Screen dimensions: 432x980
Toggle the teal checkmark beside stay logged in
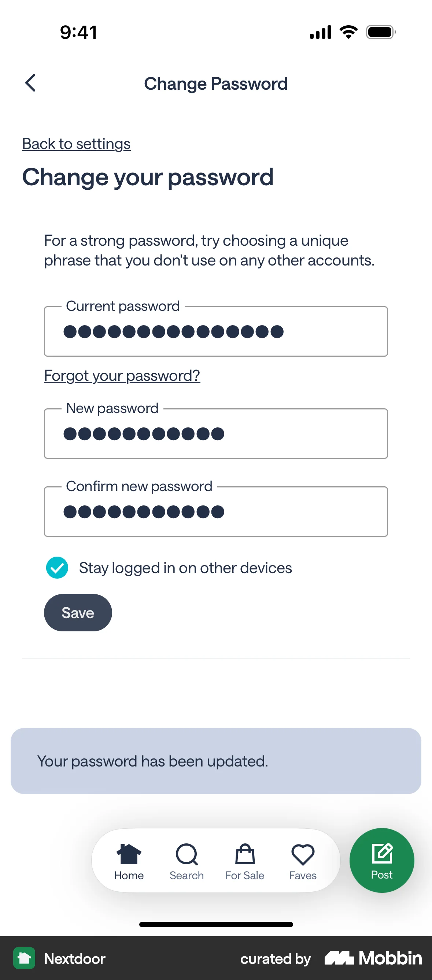57,568
